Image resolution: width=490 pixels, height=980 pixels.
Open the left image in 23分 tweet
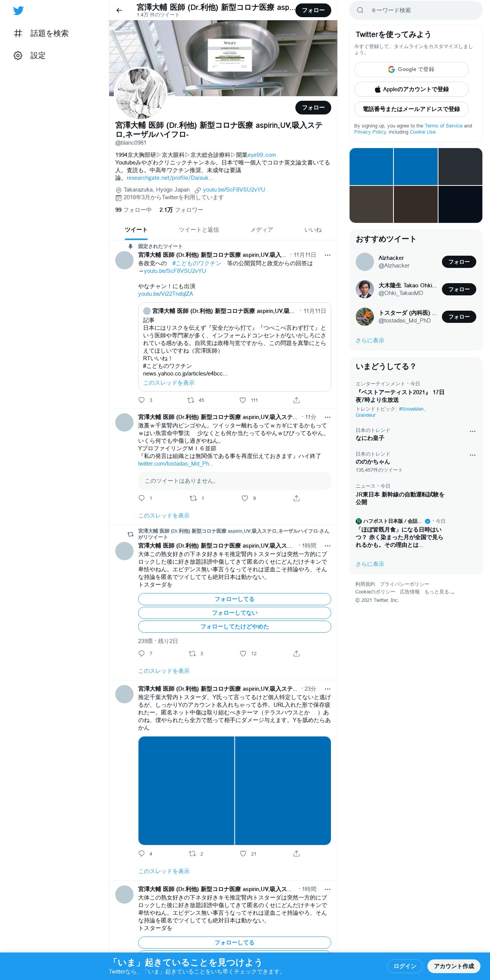click(x=186, y=791)
